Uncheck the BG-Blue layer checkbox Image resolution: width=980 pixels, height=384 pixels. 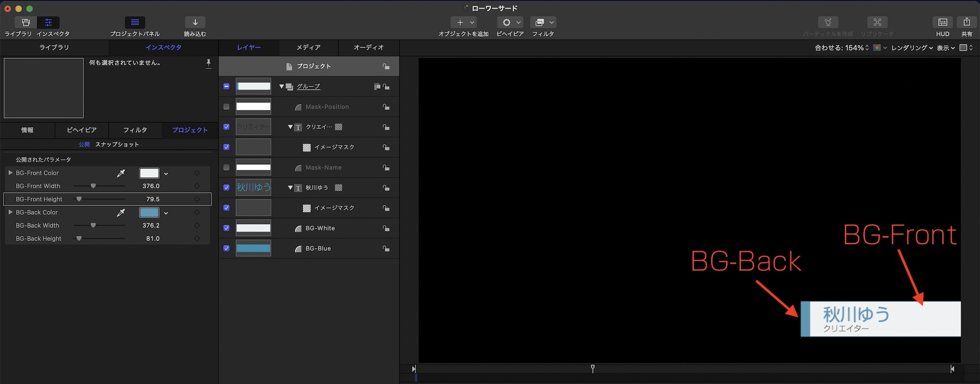pyautogui.click(x=226, y=248)
